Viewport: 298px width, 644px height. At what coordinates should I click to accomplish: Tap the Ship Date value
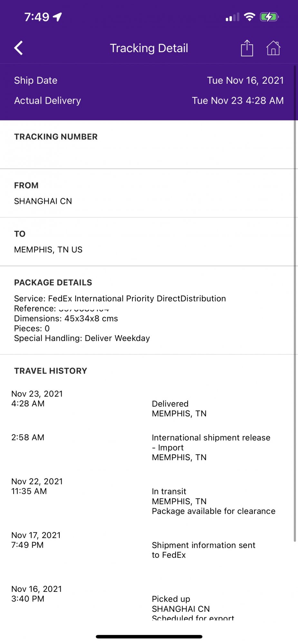pos(245,80)
